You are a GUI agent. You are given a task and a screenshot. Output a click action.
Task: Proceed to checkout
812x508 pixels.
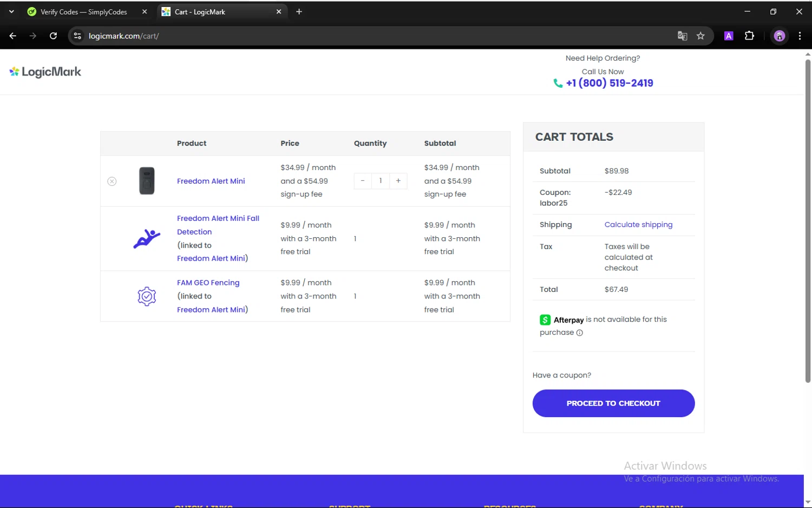click(614, 403)
